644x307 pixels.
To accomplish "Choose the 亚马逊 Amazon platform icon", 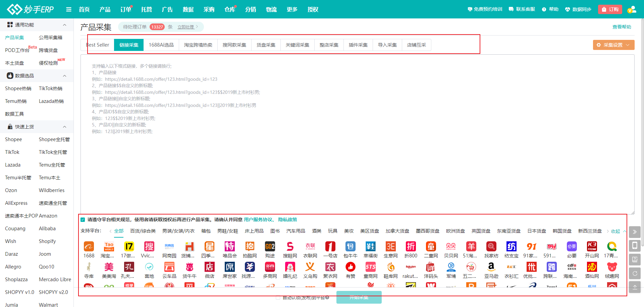I will [x=491, y=267].
